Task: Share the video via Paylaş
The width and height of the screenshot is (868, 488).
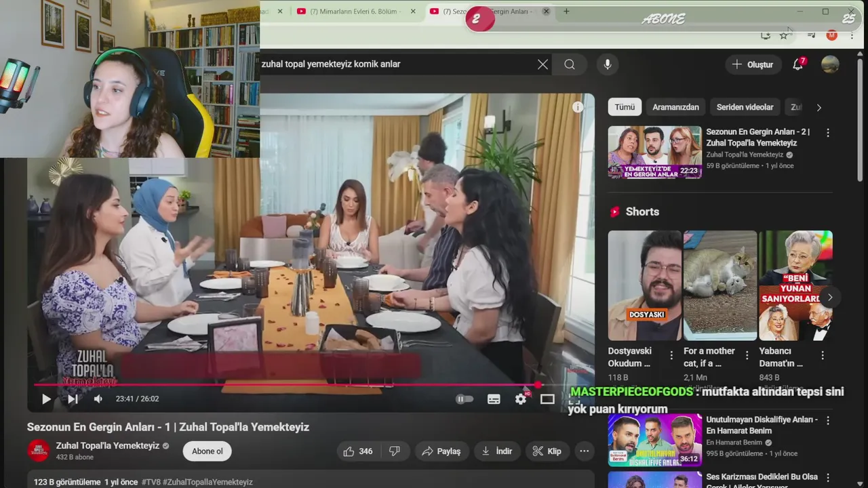Action: [441, 451]
